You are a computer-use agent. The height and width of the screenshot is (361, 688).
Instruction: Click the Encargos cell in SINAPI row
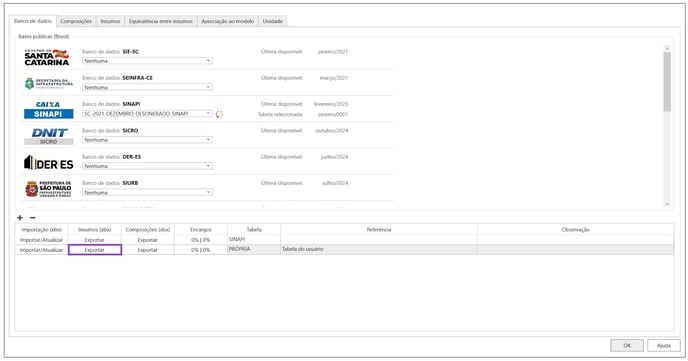[201, 240]
